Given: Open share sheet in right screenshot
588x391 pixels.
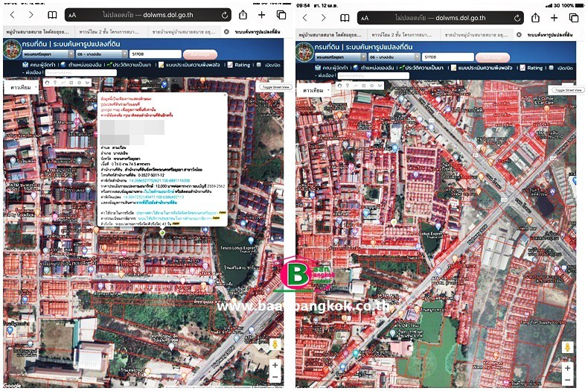Looking at the screenshot, I should coord(535,18).
